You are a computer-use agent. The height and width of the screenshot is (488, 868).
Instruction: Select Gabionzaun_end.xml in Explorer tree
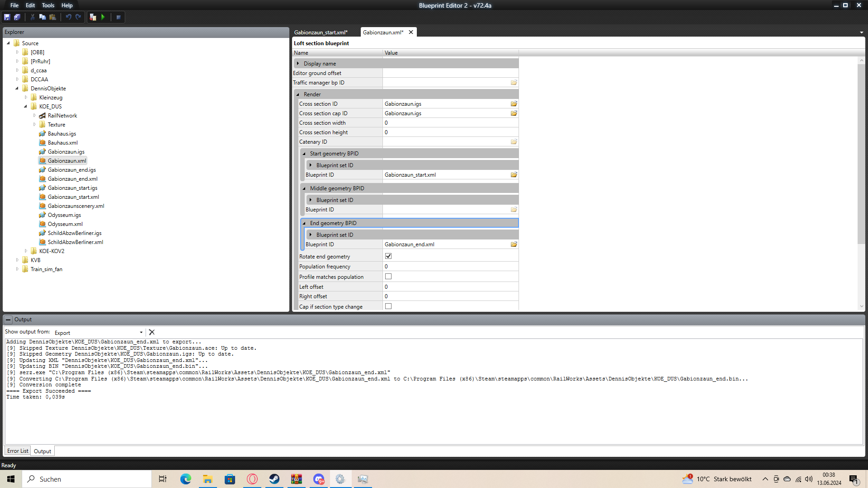click(x=72, y=179)
